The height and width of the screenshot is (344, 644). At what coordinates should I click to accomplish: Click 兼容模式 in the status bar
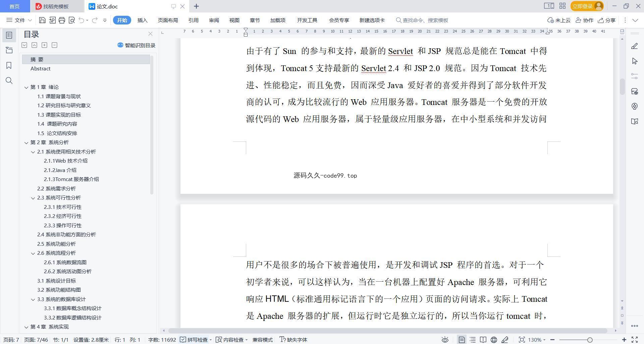point(262,340)
